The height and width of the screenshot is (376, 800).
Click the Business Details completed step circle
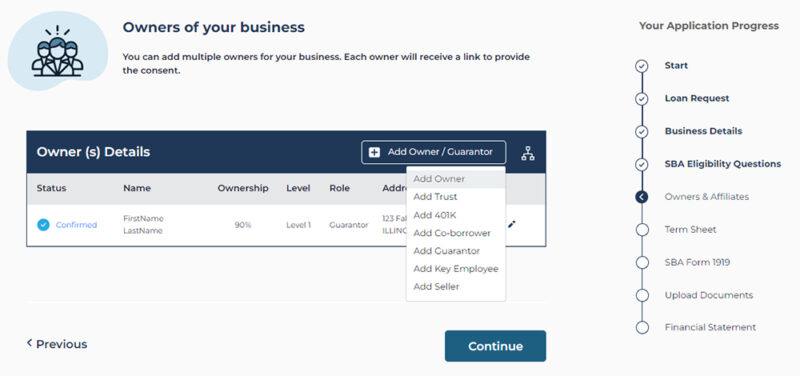pyautogui.click(x=642, y=132)
